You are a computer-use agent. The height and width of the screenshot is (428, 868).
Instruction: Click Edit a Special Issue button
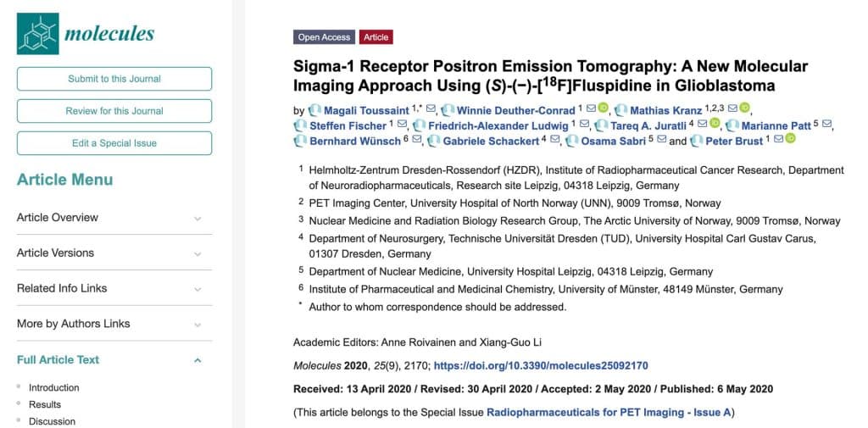114,143
